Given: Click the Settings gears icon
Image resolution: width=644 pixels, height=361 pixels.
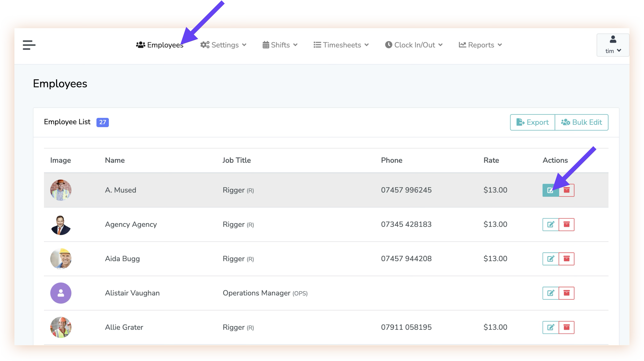Looking at the screenshot, I should tap(205, 45).
